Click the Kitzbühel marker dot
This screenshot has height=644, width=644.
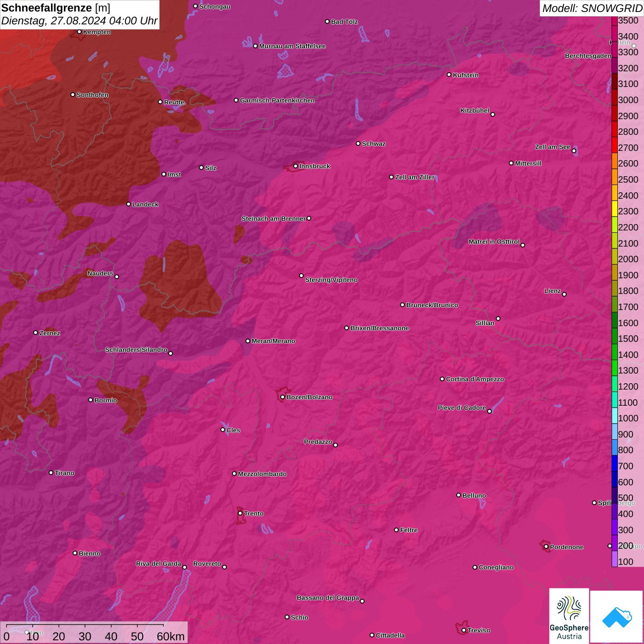493,114
